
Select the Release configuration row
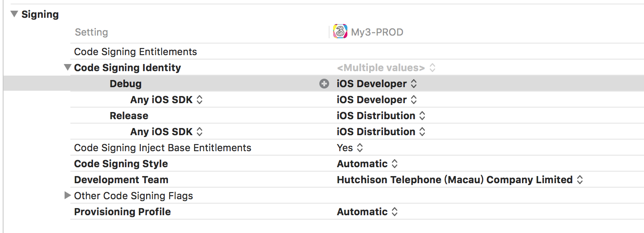click(357, 116)
